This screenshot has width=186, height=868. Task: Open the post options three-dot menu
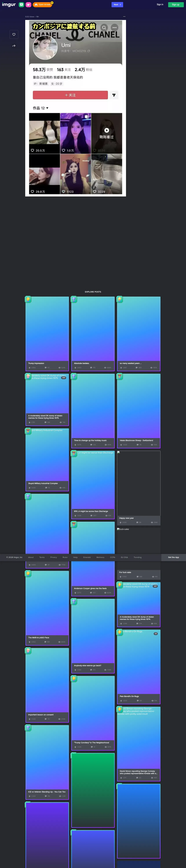(124, 16)
